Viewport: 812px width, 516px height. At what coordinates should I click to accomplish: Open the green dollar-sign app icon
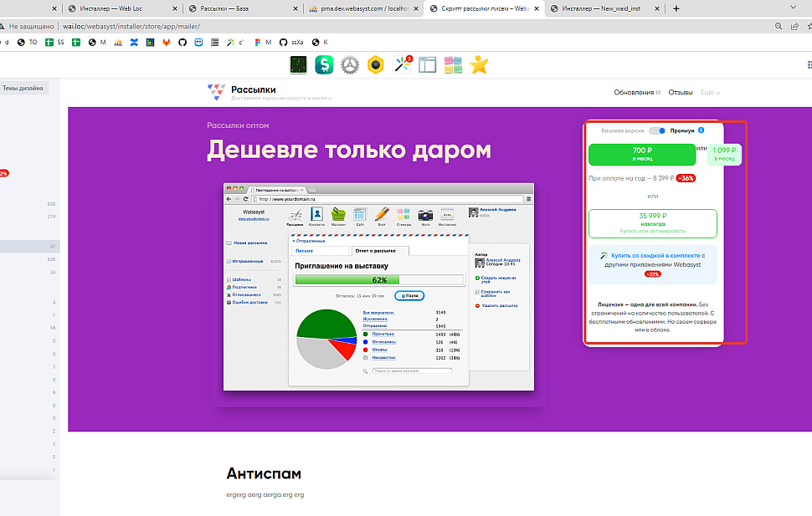point(324,64)
